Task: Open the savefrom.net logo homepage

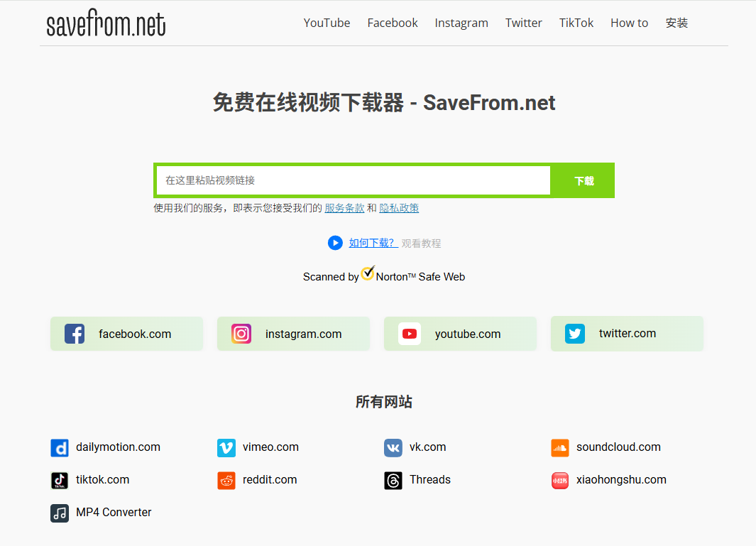Action: pos(106,23)
